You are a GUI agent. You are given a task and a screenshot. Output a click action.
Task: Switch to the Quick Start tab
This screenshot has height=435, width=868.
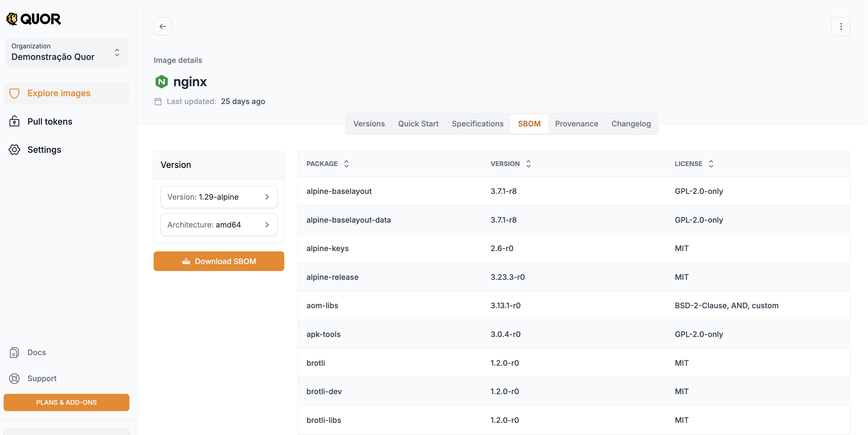click(418, 124)
